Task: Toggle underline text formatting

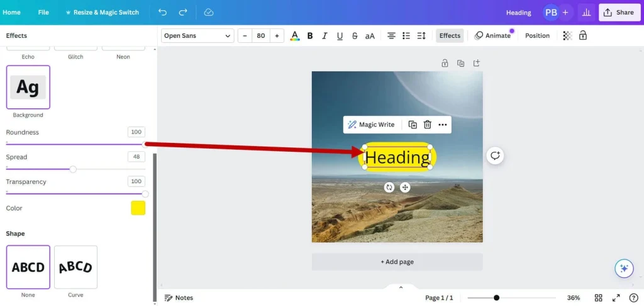Action: point(340,36)
